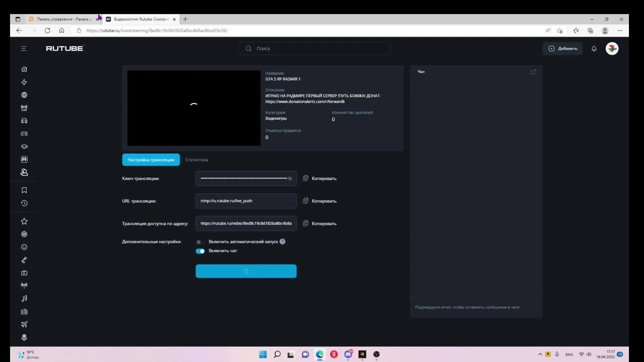Click the 'Добавить' button

tap(563, 49)
